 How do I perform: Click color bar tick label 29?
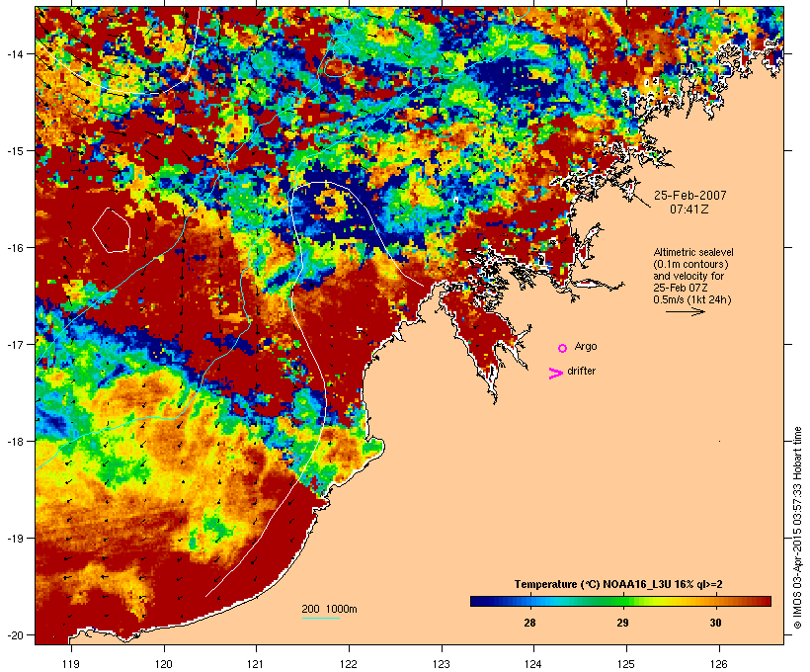(622, 623)
